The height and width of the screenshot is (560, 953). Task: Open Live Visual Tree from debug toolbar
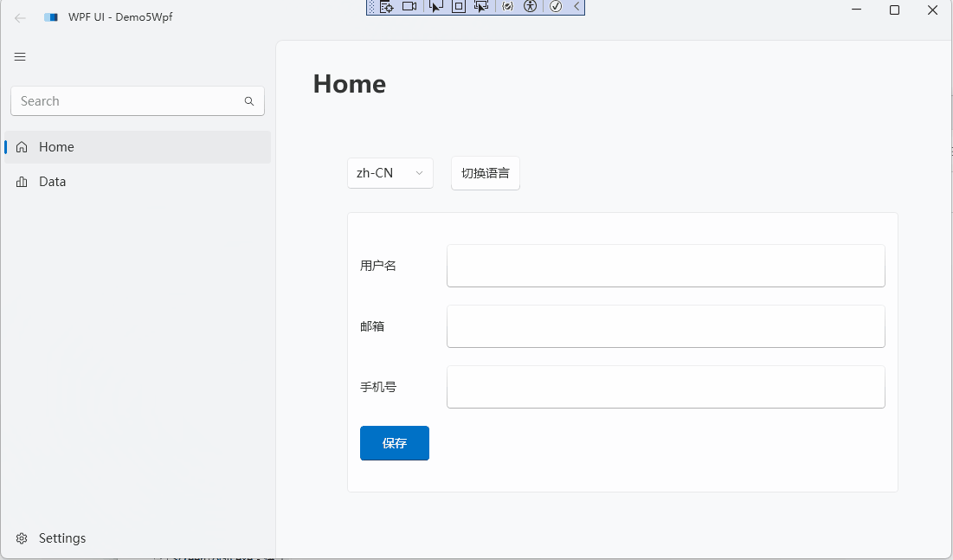(x=386, y=7)
